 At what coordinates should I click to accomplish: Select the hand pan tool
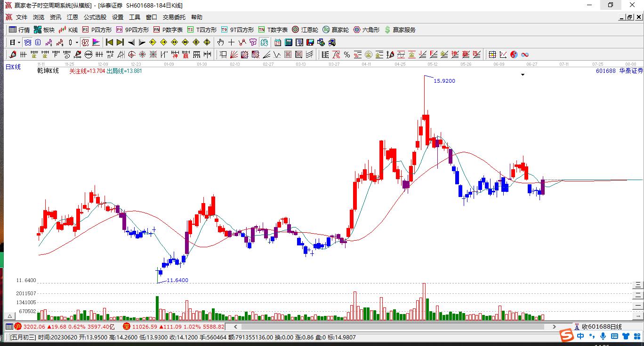(x=220, y=42)
